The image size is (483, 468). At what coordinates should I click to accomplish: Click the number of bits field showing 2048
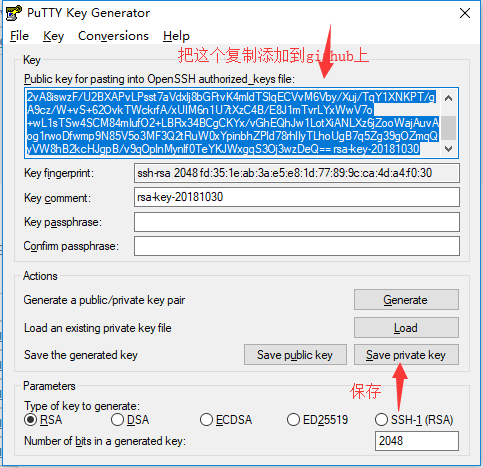pyautogui.click(x=417, y=441)
